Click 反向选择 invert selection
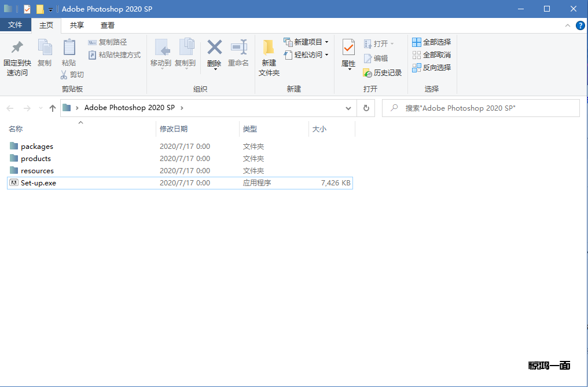This screenshot has width=588, height=387. tap(431, 68)
